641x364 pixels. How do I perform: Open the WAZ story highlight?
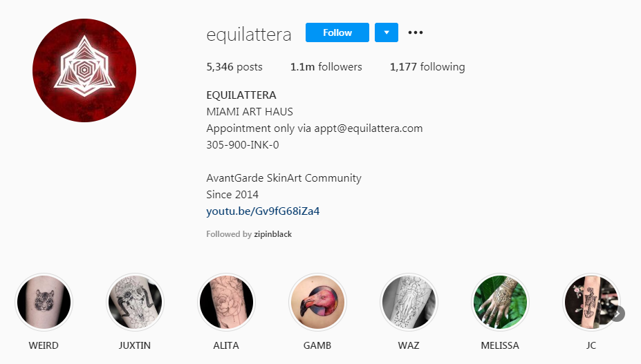[x=409, y=303]
